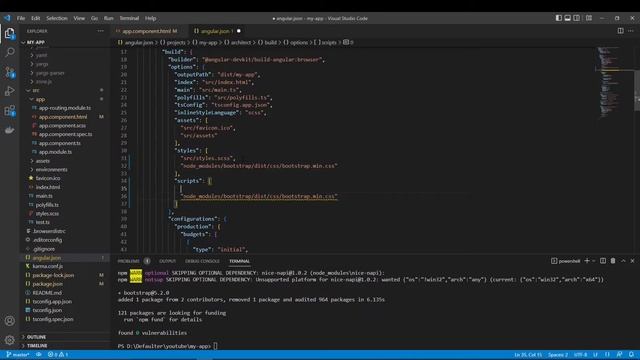Change indentation via Spaces: 2
This screenshot has width=640, height=360.
tap(558, 355)
